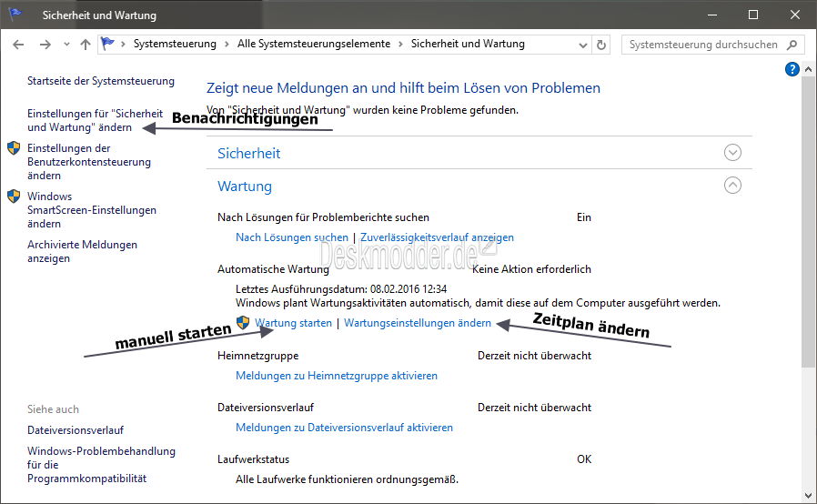Click the Ein status value
817x504 pixels.
click(583, 217)
